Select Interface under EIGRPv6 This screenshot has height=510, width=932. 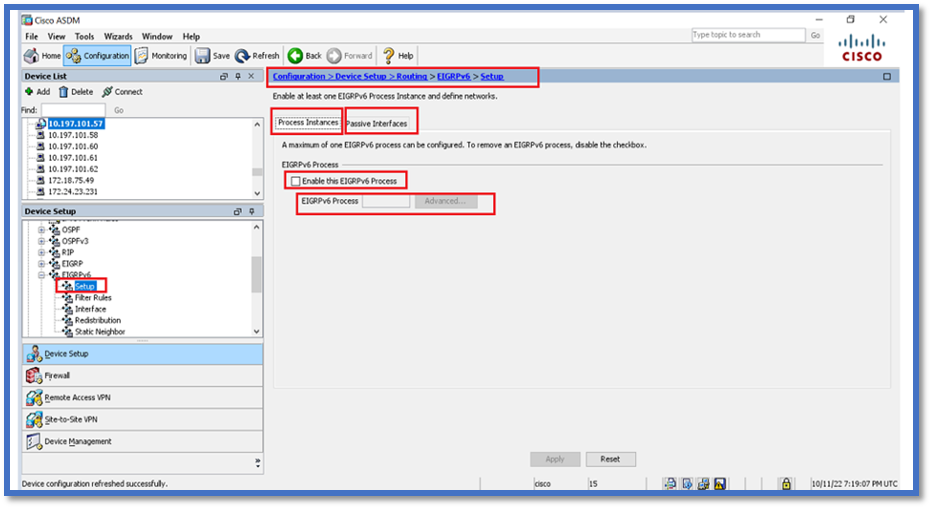coord(90,309)
